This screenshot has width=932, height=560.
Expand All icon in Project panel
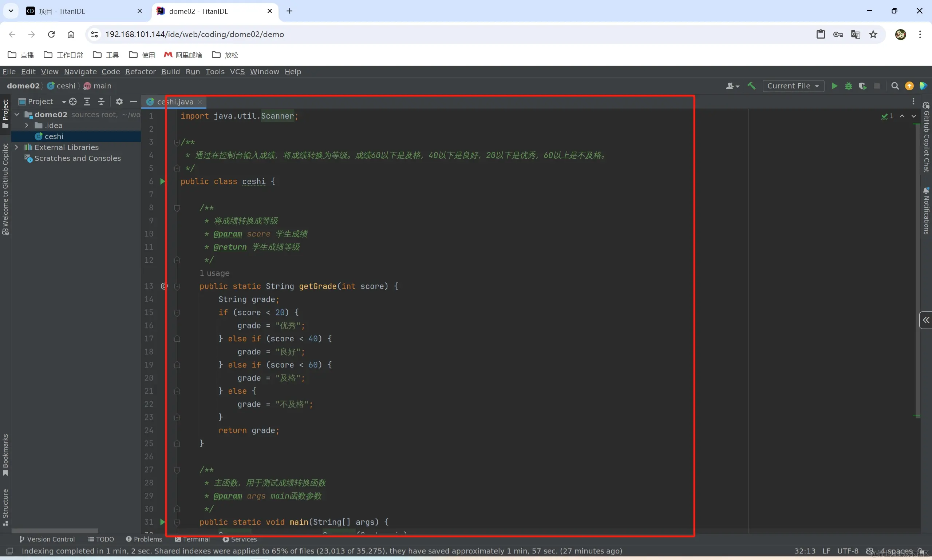[x=87, y=102]
